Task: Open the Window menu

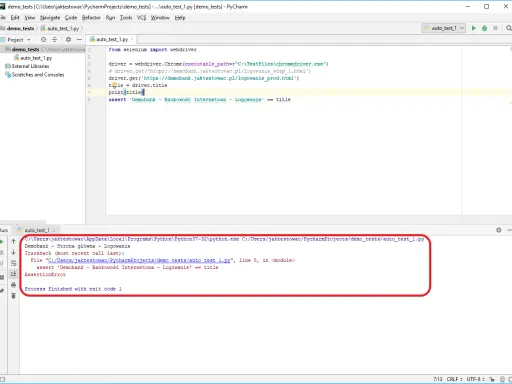Action: [x=160, y=18]
